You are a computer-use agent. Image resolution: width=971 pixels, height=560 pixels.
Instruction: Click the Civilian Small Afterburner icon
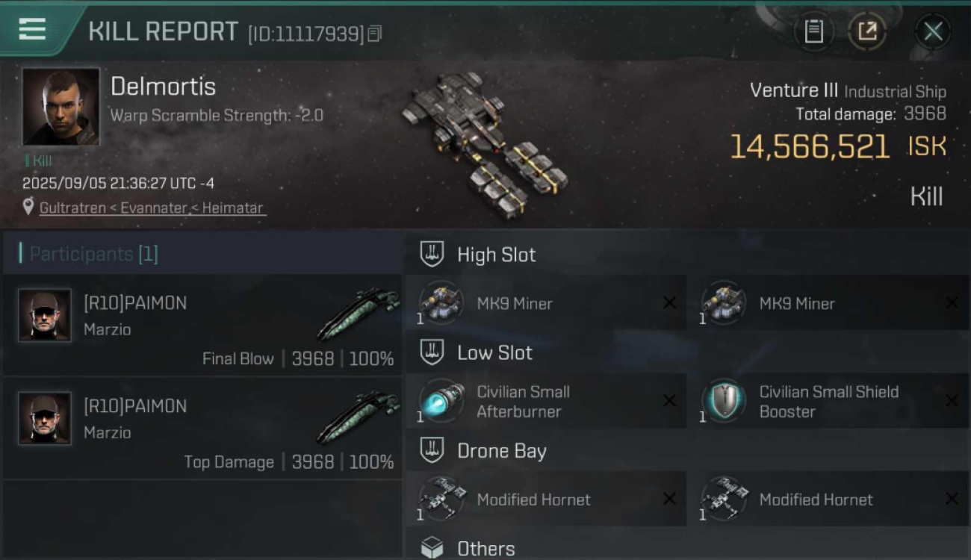pyautogui.click(x=441, y=401)
